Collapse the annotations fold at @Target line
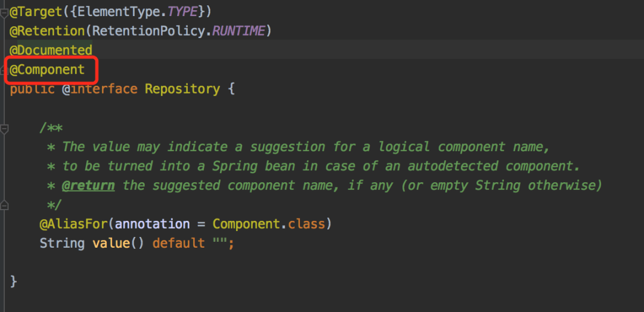 coord(4,13)
